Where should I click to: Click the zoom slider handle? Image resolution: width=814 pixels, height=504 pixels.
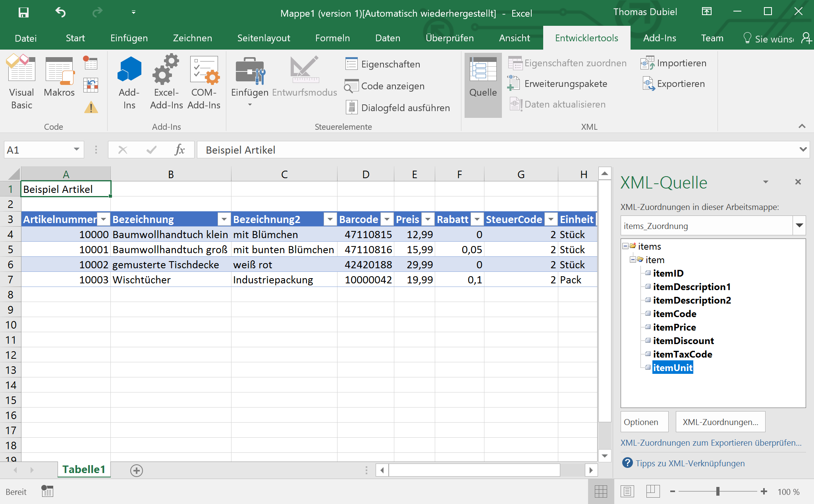point(718,491)
